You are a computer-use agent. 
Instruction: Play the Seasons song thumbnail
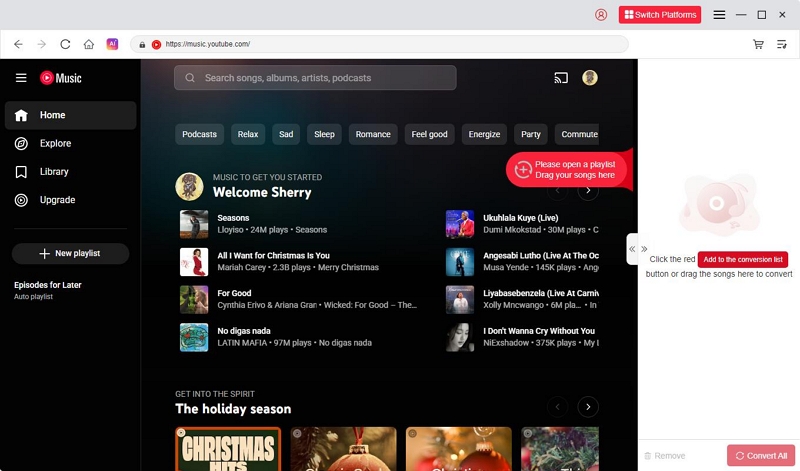tap(194, 224)
